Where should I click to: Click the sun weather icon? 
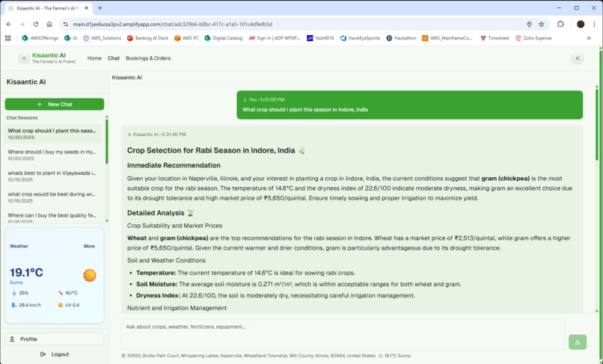[x=90, y=275]
